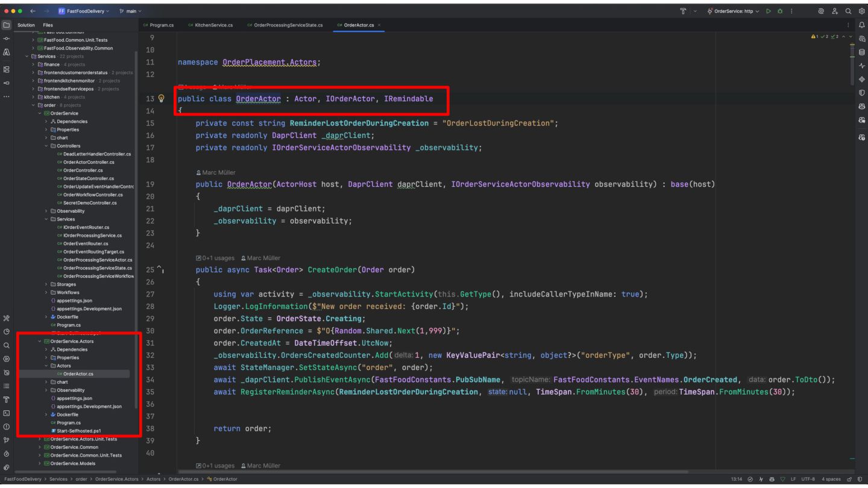Viewport: 868px width, 488px height.
Task: Switch to KitchenService.cs editor tab
Action: point(210,25)
